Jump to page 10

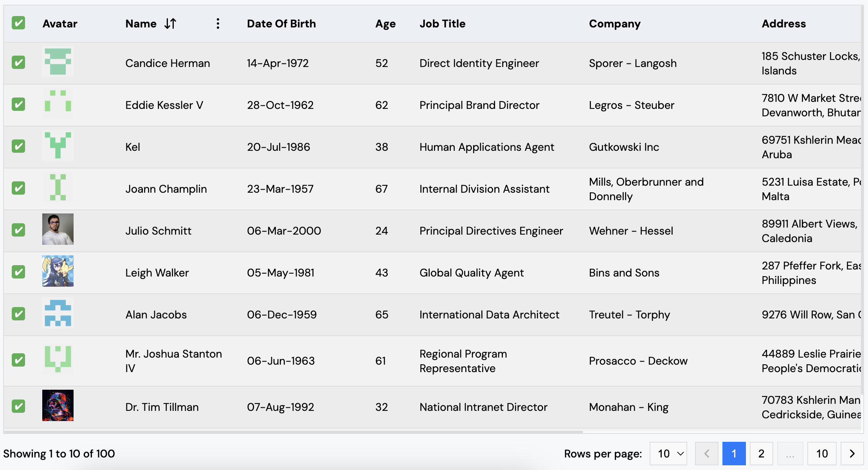coord(822,454)
